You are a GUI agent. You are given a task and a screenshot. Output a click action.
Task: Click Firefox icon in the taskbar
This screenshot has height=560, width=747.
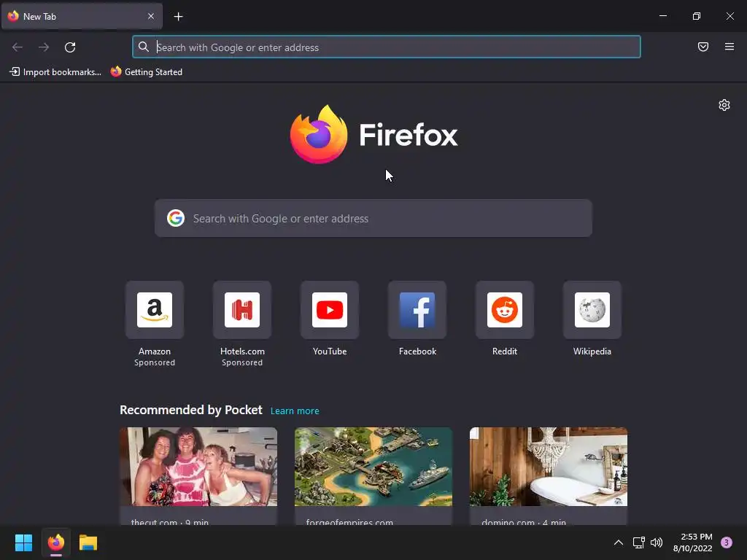coord(56,542)
